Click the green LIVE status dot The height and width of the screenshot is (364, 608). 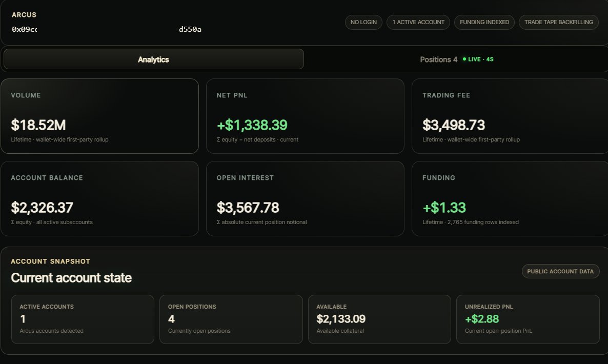[464, 59]
